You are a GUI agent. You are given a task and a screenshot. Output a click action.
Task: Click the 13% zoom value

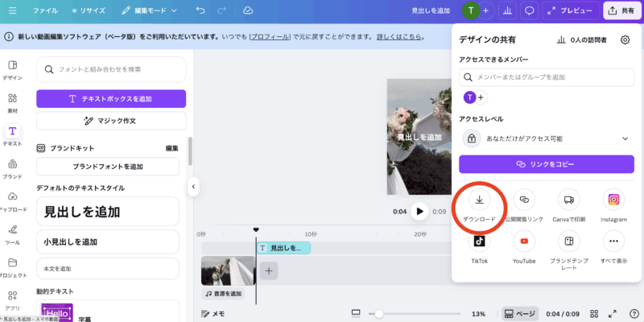[x=478, y=314]
